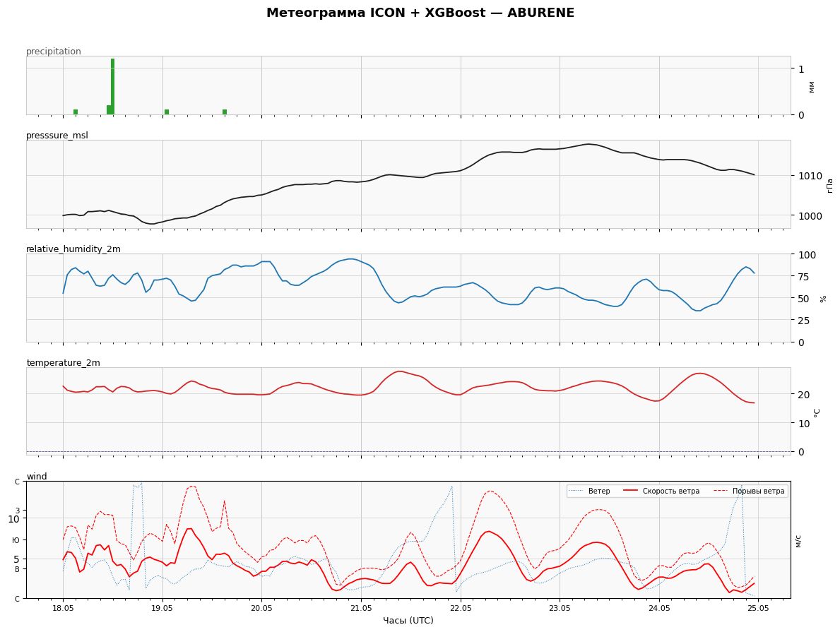
Task: Click the small precipitation bar near 19.05
Action: (x=167, y=112)
